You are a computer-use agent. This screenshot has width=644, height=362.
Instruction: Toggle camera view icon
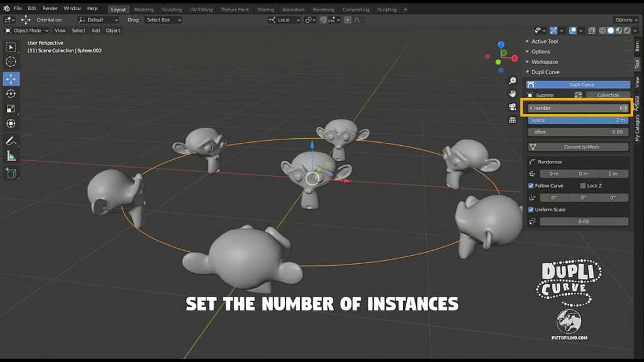pyautogui.click(x=513, y=107)
